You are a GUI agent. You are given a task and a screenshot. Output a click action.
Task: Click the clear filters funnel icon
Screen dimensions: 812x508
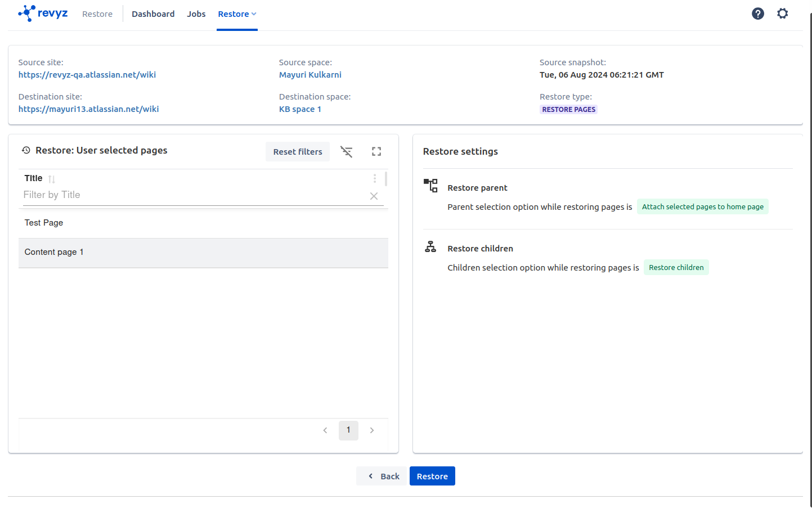tap(347, 151)
